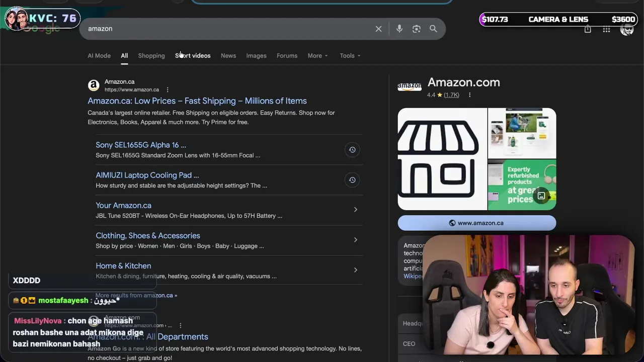Click history icon on AIMIUZI Cooling Pad row
The width and height of the screenshot is (644, 362).
tap(352, 180)
